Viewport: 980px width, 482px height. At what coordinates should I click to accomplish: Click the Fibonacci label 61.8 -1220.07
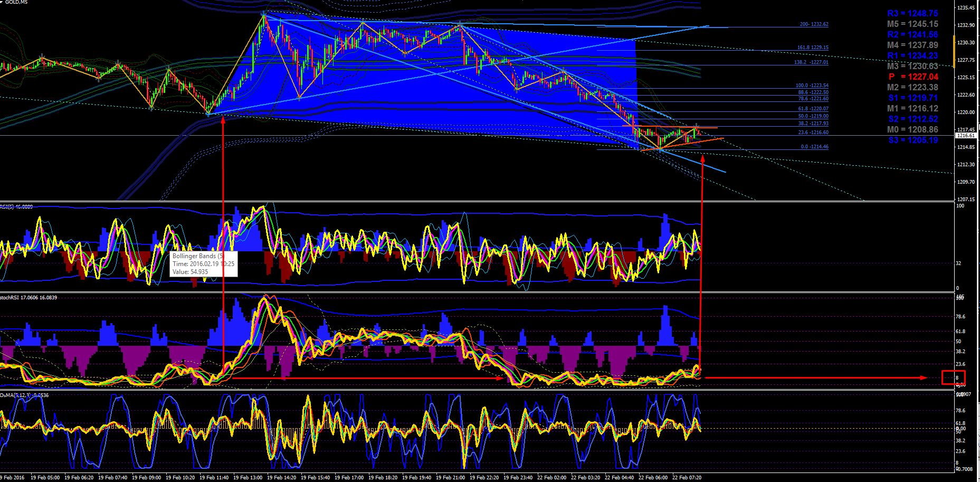pos(813,109)
